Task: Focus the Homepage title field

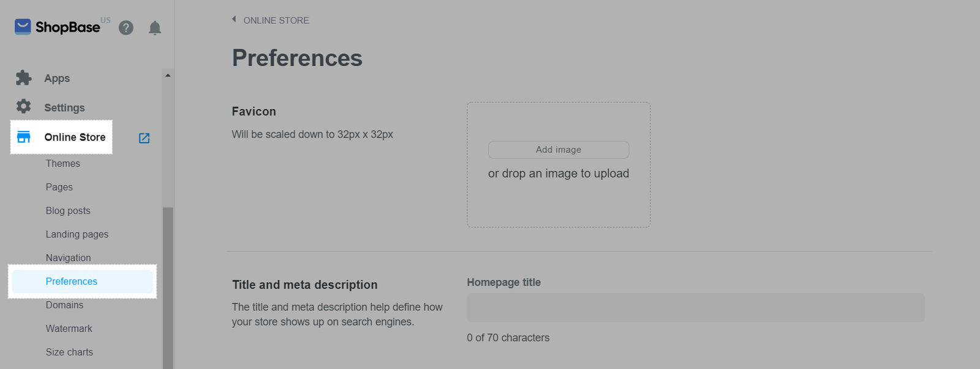Action: pyautogui.click(x=695, y=308)
